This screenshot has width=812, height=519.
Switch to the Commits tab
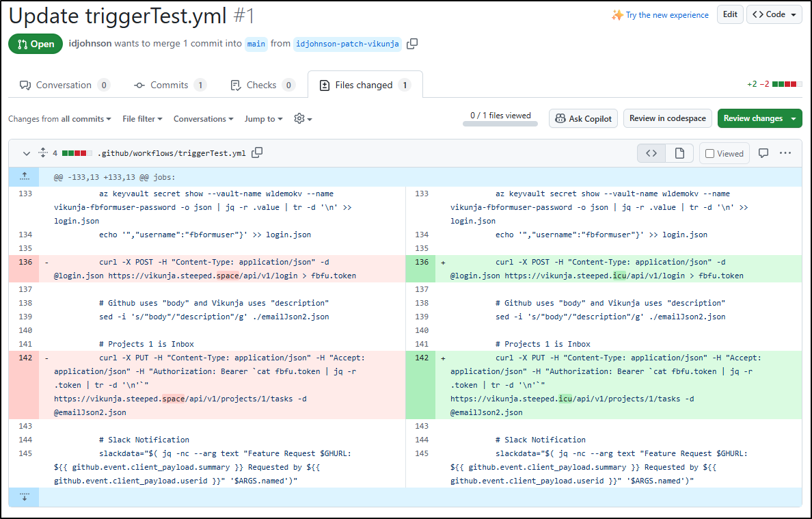[170, 85]
